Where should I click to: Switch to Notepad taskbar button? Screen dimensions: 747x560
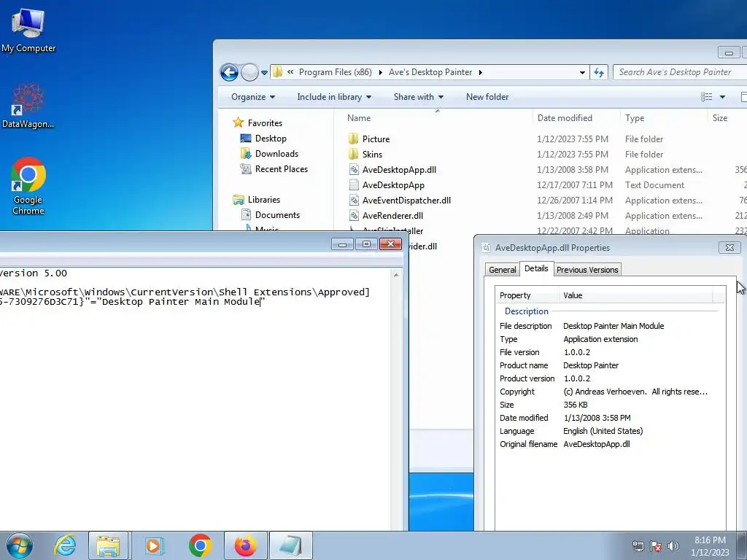290,545
